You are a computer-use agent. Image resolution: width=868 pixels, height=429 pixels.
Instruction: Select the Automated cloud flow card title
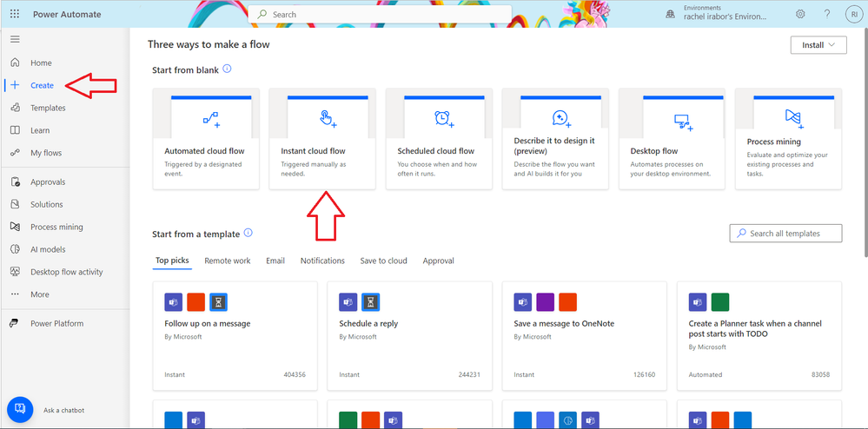[x=204, y=151]
